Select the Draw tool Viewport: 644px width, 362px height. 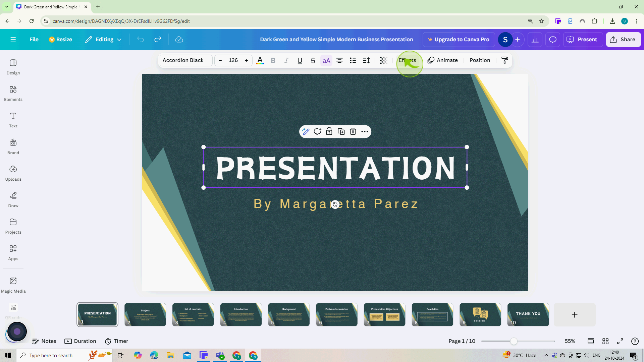coord(13,200)
